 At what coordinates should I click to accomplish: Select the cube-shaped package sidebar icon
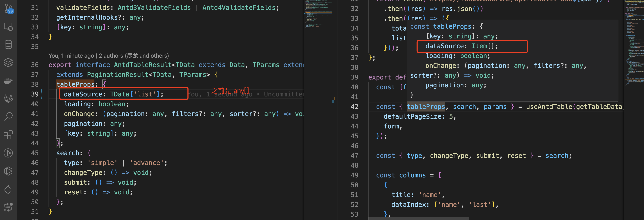(x=8, y=171)
